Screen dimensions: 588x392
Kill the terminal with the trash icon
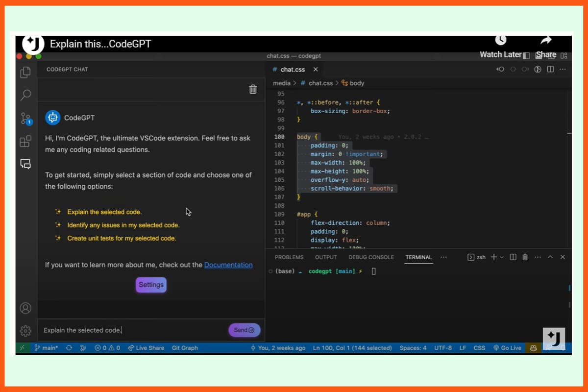coord(525,257)
